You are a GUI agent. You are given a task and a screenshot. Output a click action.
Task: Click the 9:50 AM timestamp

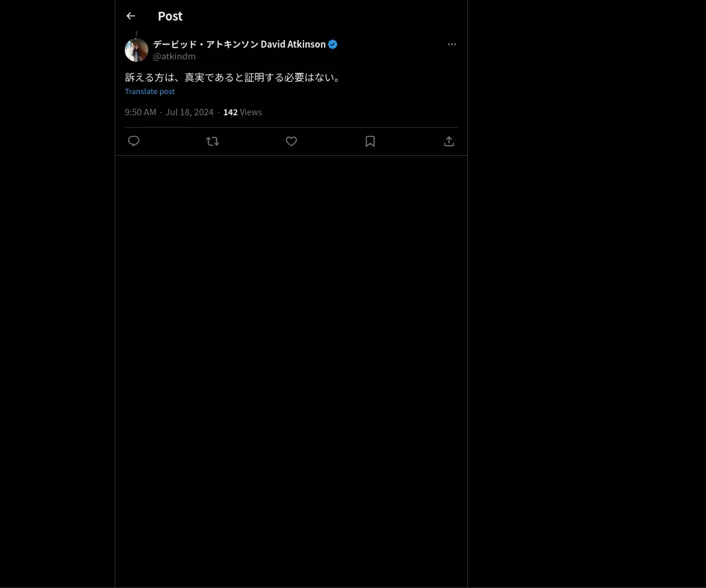tap(141, 112)
